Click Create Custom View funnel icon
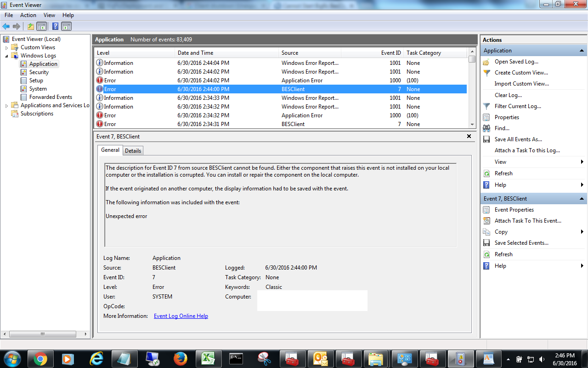Viewport: 588px width, 368px height. click(x=487, y=73)
